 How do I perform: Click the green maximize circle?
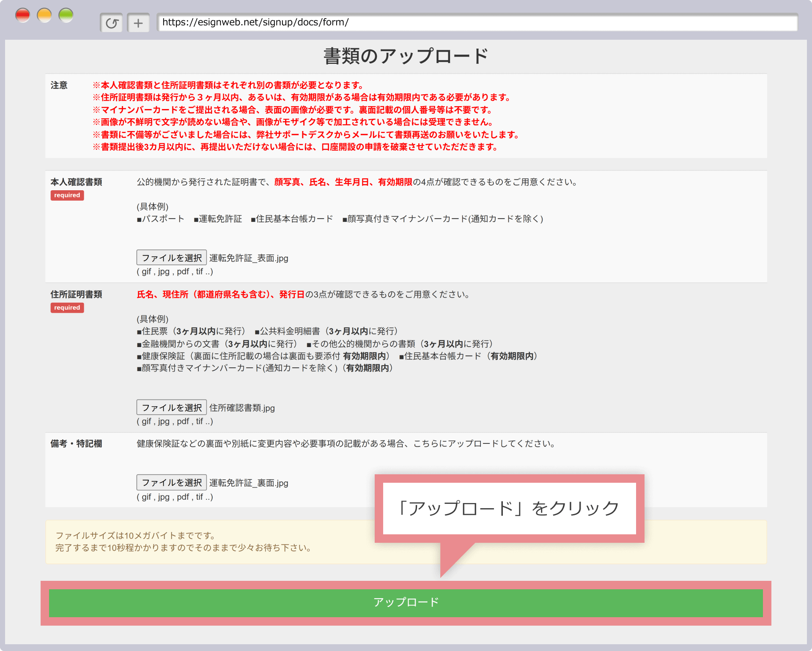click(x=66, y=16)
